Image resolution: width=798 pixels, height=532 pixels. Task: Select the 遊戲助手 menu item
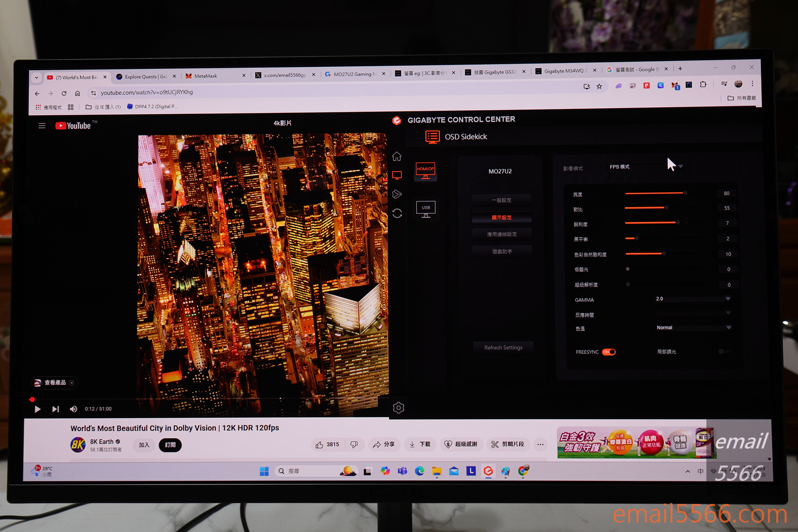[x=501, y=251]
